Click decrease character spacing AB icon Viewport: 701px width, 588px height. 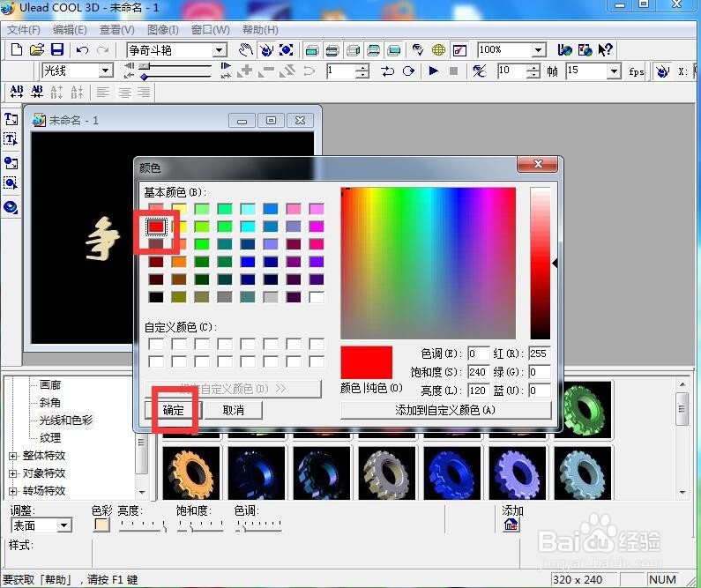click(x=37, y=92)
